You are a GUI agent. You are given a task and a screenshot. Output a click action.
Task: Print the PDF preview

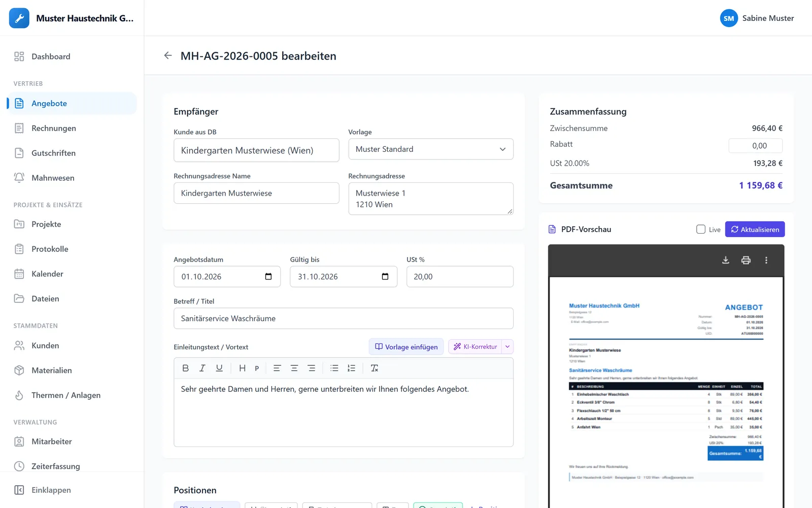point(746,260)
